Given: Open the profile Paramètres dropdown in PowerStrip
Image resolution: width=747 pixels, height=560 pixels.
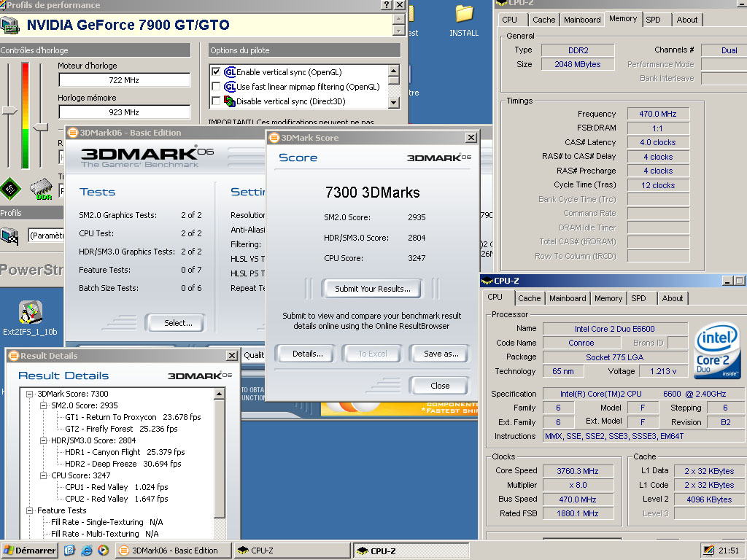Looking at the screenshot, I should click(46, 236).
